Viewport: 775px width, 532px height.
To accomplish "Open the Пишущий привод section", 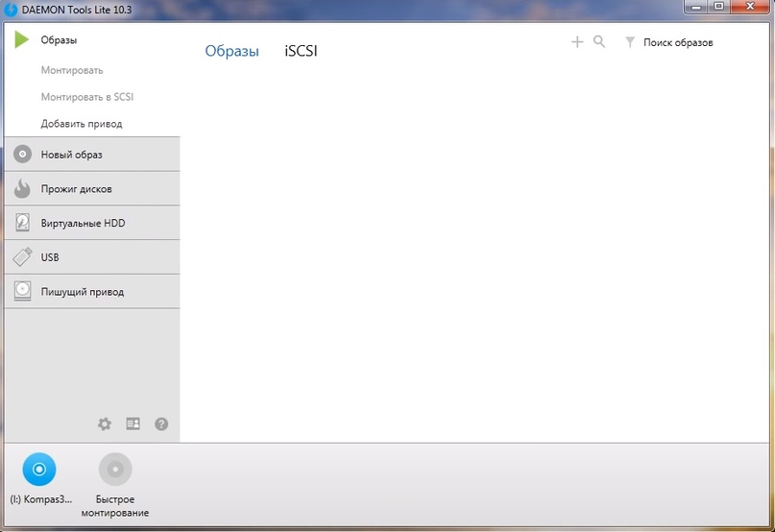I will tap(92, 292).
